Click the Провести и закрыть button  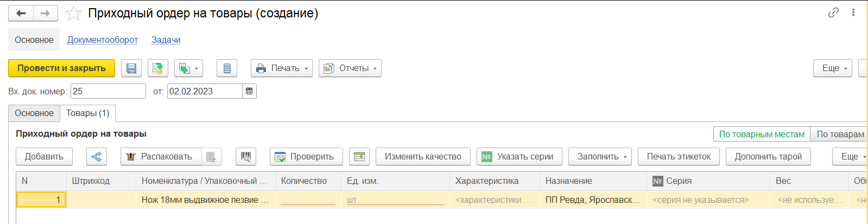[x=61, y=68]
